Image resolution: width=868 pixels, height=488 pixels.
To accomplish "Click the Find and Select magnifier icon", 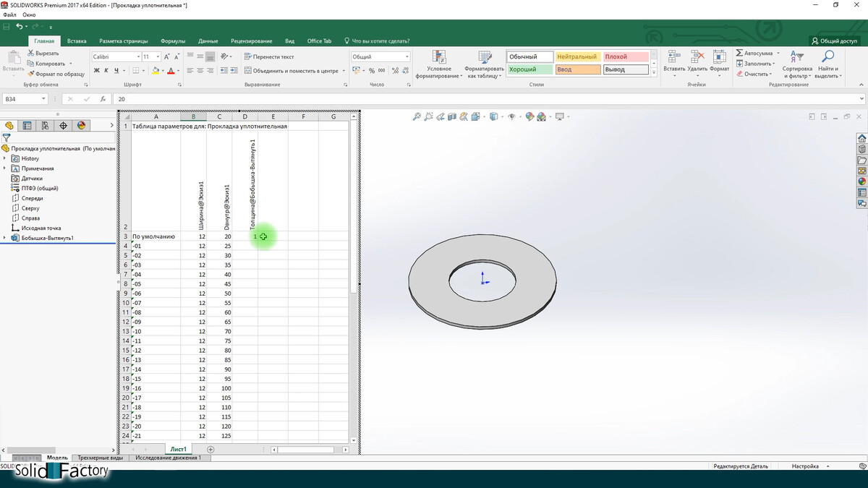I will click(x=827, y=58).
